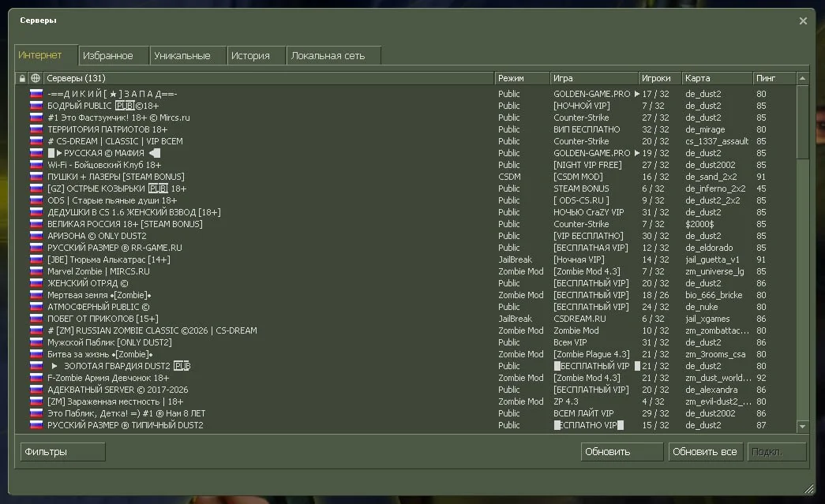825x504 pixels.
Task: Click the flag icon beside АДЕКВАТНЫЙ SERVER © 2017-2026
Action: pos(36,390)
